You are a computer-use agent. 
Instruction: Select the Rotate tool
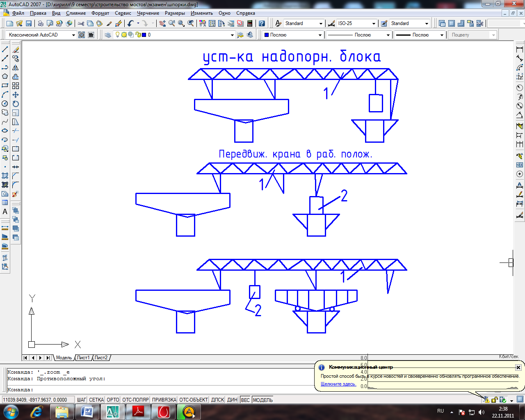(x=16, y=104)
